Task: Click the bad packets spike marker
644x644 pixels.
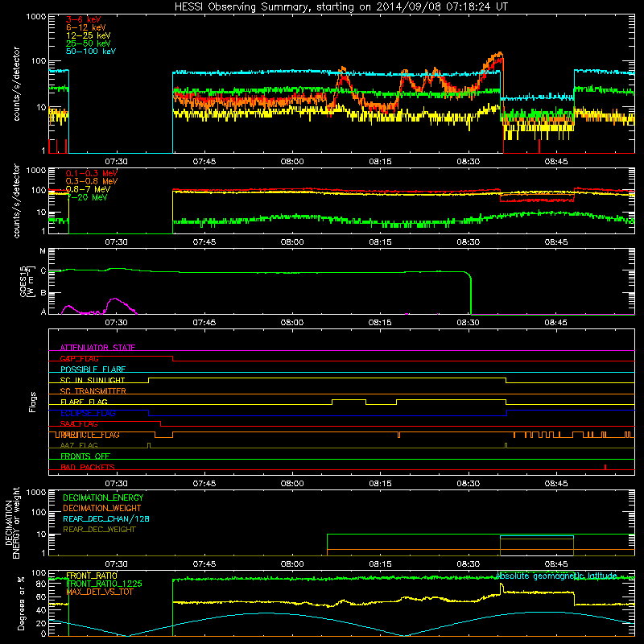Action: coord(605,467)
